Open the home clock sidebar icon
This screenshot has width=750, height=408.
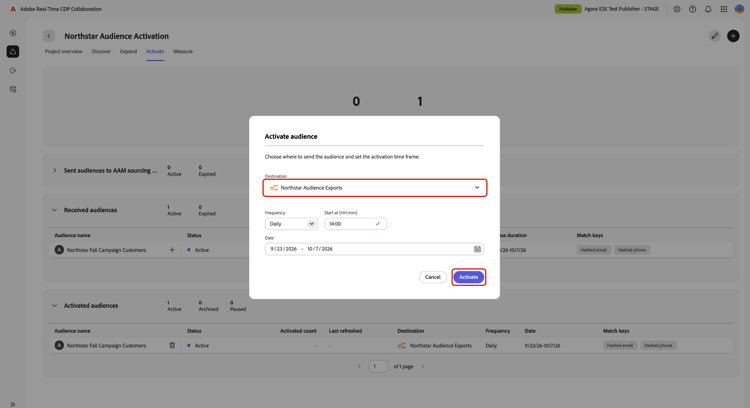tap(13, 33)
